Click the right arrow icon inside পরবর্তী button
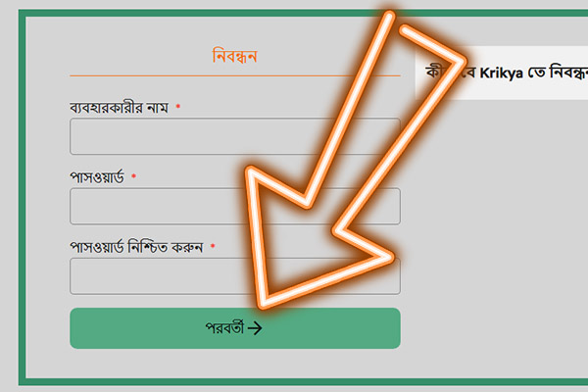The image size is (588, 392). 255,328
